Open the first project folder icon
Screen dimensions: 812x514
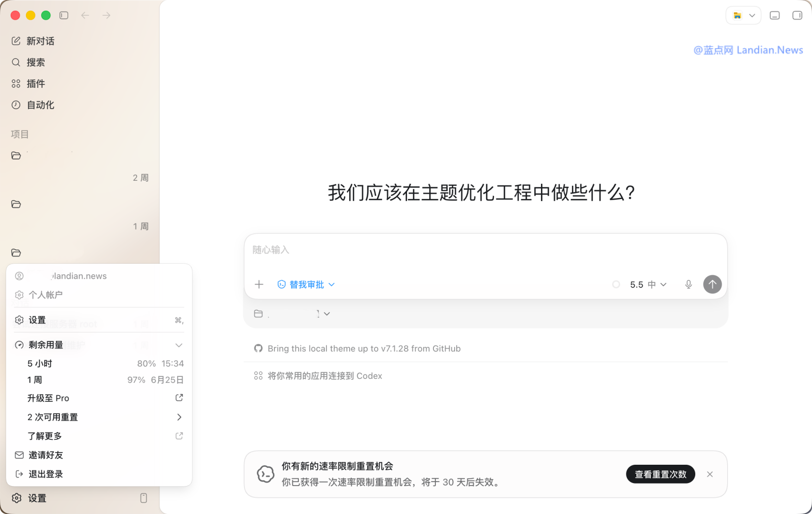16,155
